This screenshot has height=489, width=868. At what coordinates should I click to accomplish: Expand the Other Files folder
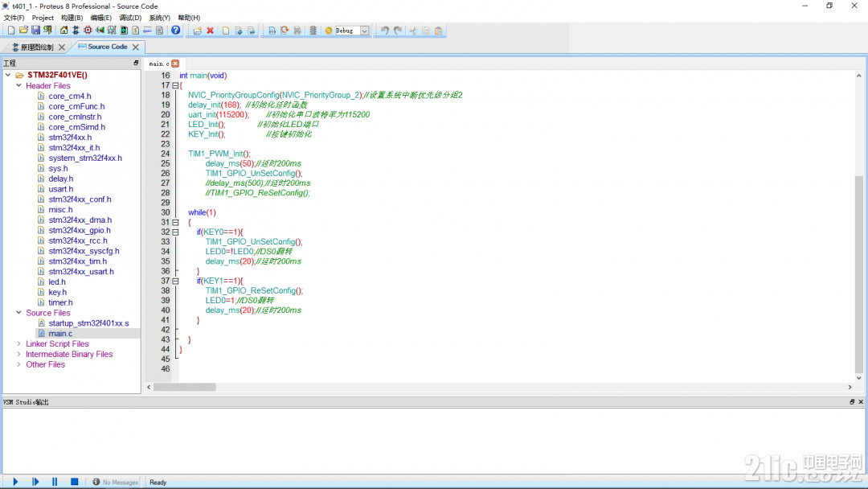(18, 364)
